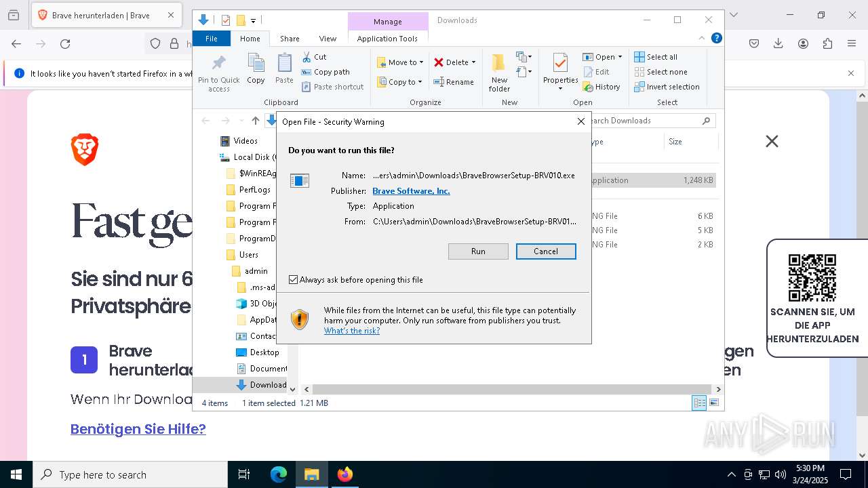The image size is (868, 488).
Task: Click the Run button in security warning
Action: 478,251
